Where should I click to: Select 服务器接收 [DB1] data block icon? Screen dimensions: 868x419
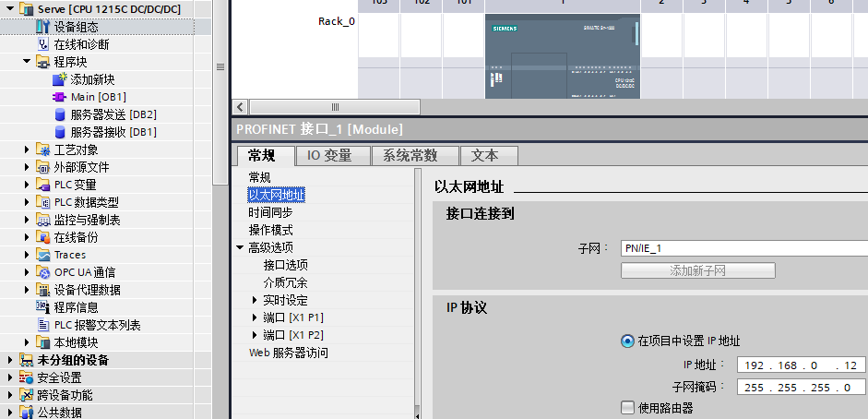pos(60,132)
